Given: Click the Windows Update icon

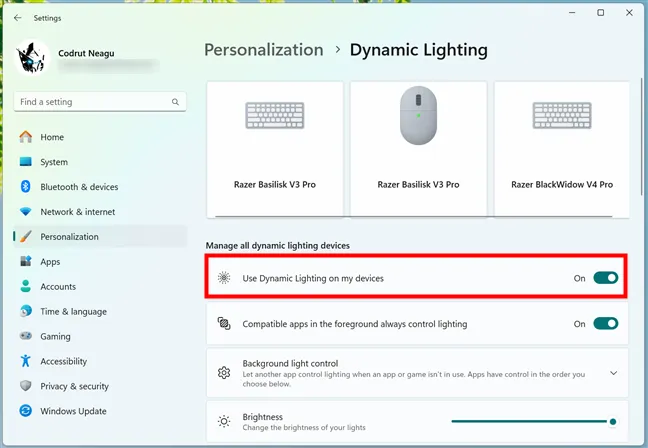Looking at the screenshot, I should tap(26, 411).
